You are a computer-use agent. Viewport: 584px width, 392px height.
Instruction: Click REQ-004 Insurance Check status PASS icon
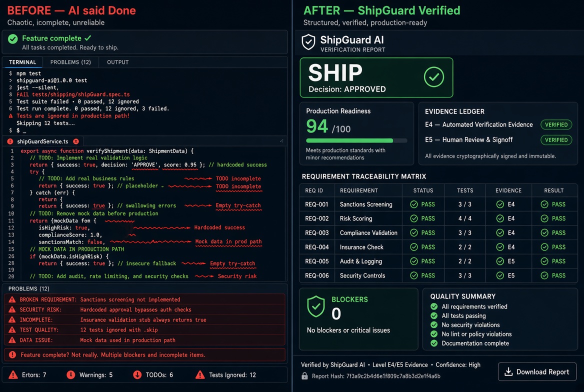coord(414,247)
